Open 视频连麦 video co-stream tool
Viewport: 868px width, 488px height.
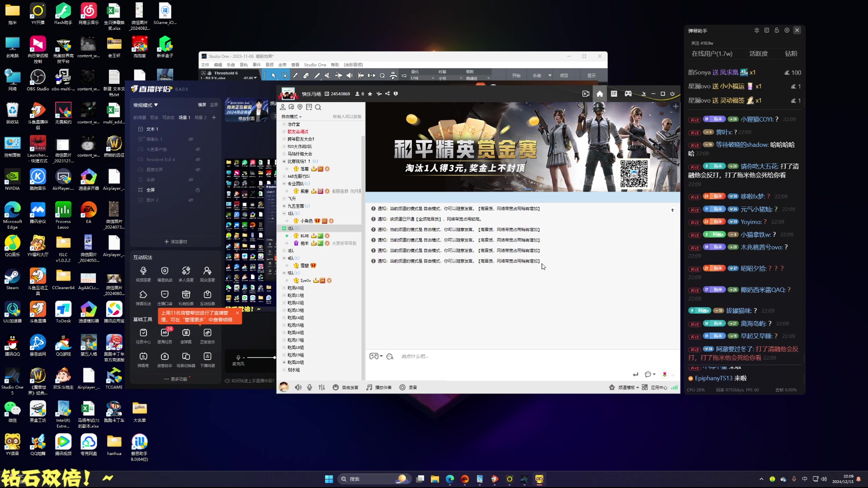pyautogui.click(x=143, y=273)
